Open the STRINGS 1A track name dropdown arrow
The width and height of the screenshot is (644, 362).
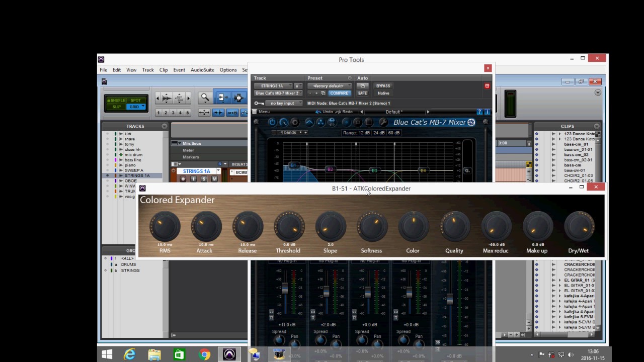coord(218,171)
